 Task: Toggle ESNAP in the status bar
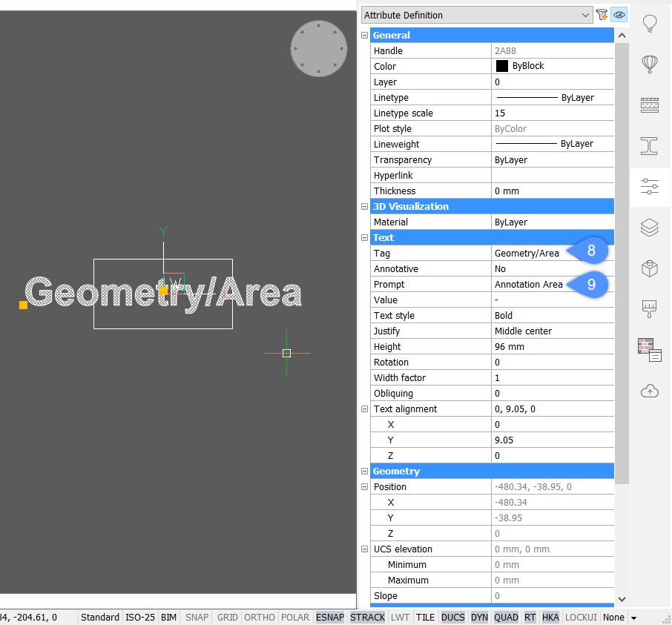click(x=330, y=617)
